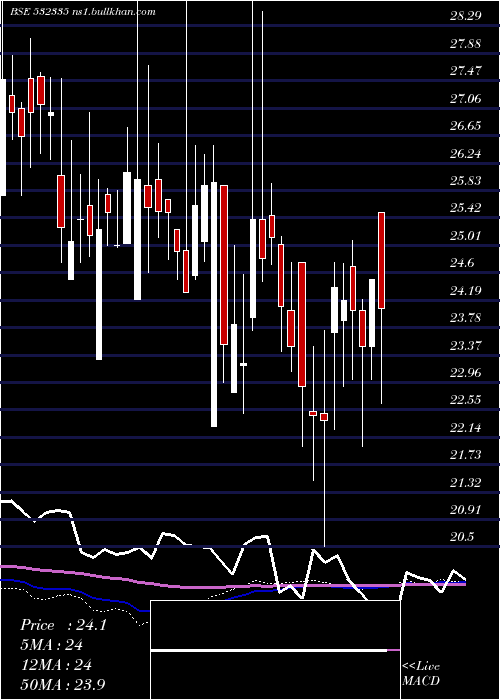Image resolution: width=500 pixels, height=700 pixels.
Task: Click the 20.5 price axis label
Action: coord(462,537)
